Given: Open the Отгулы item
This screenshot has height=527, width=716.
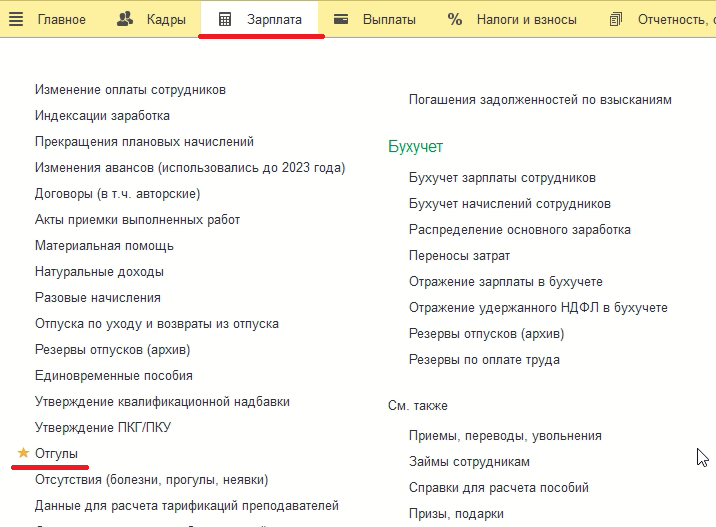Looking at the screenshot, I should pyautogui.click(x=56, y=454).
